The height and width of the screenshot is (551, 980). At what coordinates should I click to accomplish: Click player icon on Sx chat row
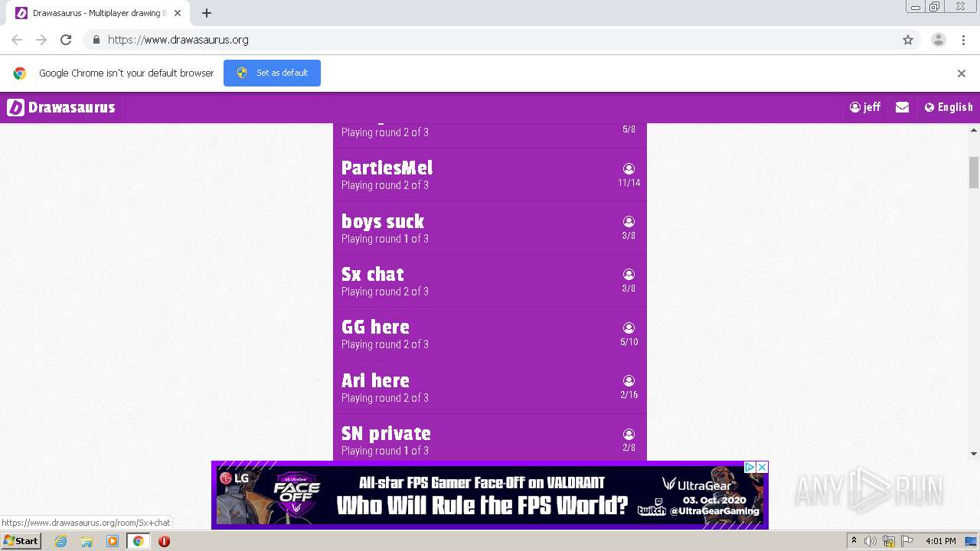pyautogui.click(x=629, y=274)
